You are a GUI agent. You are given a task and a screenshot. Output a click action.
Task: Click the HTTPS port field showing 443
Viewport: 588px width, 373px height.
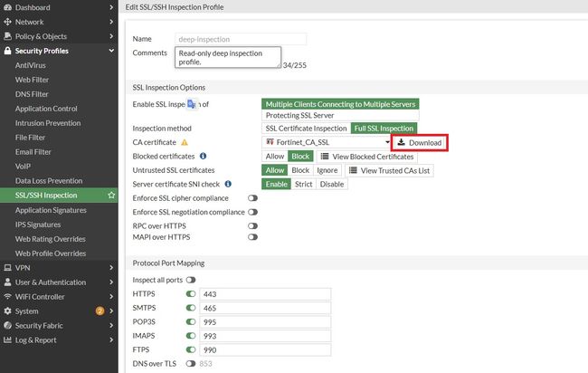click(x=265, y=294)
